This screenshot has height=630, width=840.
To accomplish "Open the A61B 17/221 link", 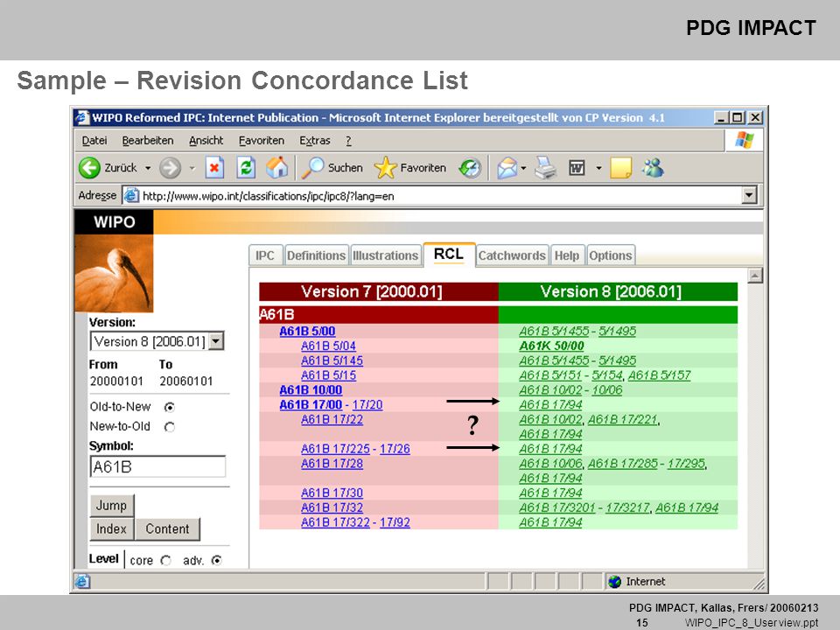I will tap(622, 419).
